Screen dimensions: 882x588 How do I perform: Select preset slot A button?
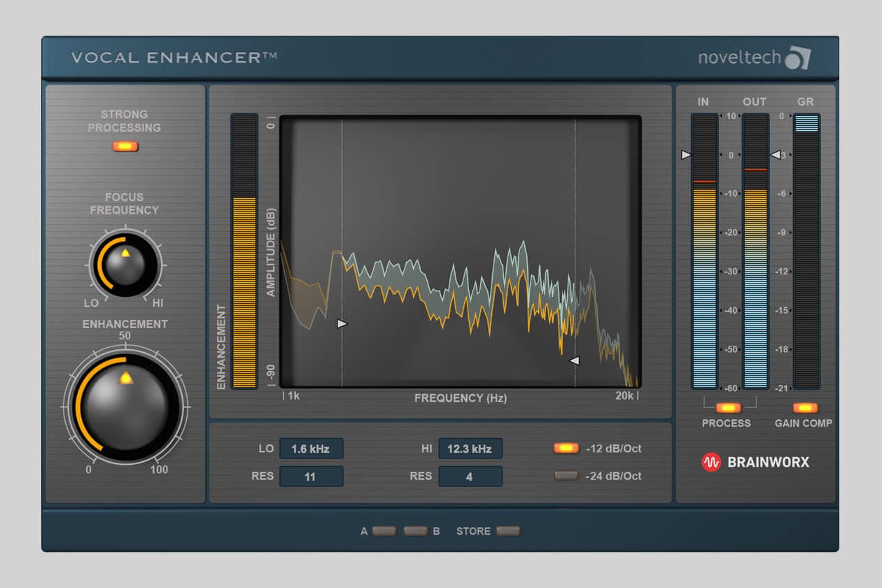point(384,531)
